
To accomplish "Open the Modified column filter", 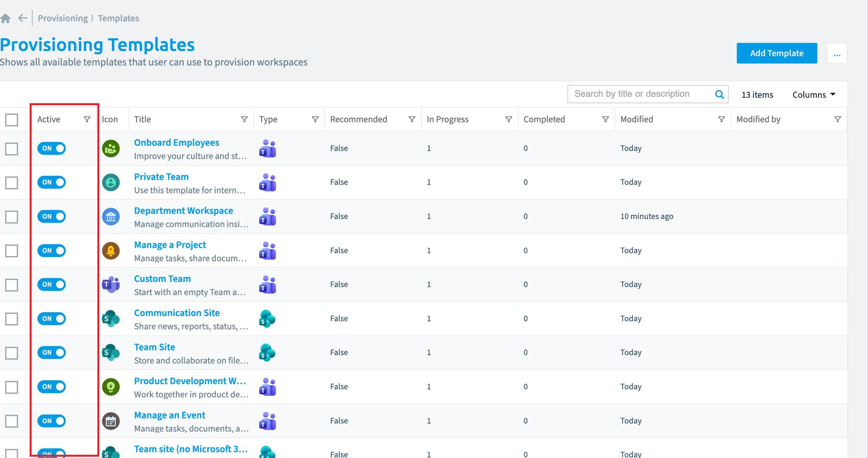I will [721, 119].
